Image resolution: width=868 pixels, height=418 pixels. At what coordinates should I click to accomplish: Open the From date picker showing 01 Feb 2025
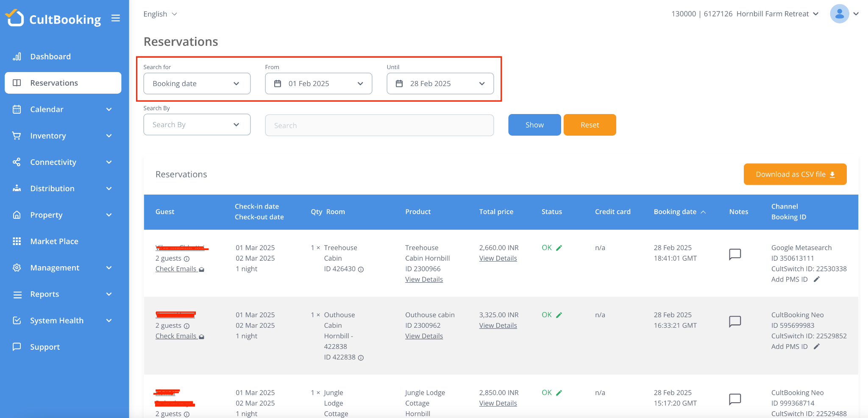(x=318, y=84)
